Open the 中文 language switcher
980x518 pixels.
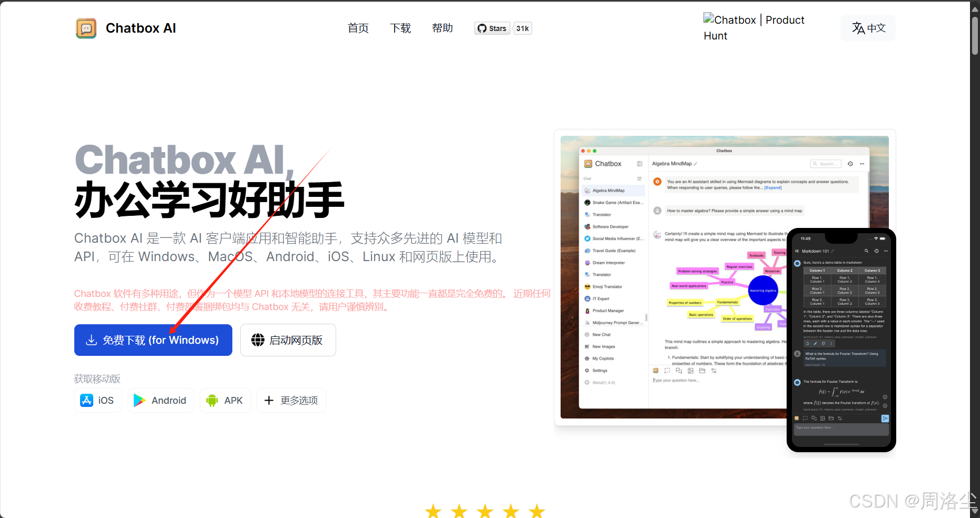869,28
